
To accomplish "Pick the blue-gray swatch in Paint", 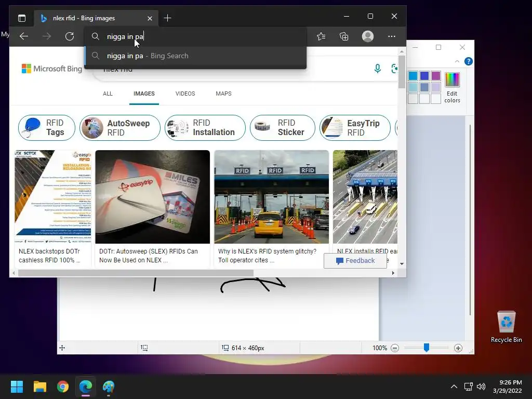I will (x=424, y=87).
